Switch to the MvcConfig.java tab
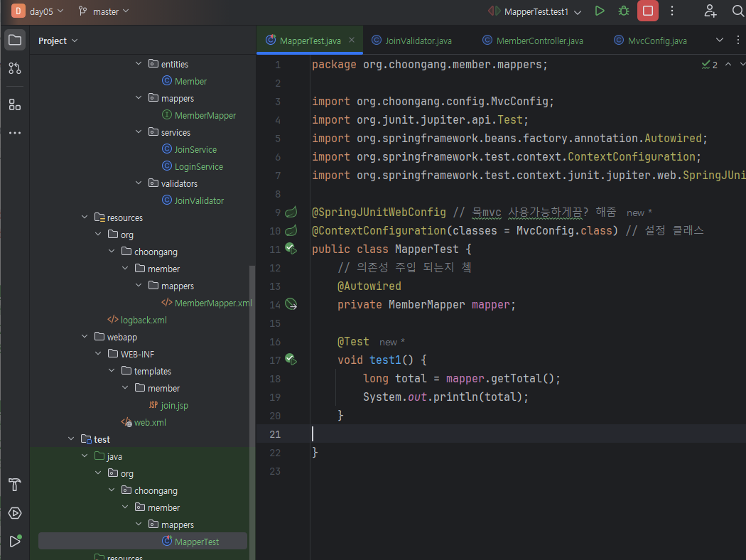Screen dimensions: 746x560 point(650,41)
